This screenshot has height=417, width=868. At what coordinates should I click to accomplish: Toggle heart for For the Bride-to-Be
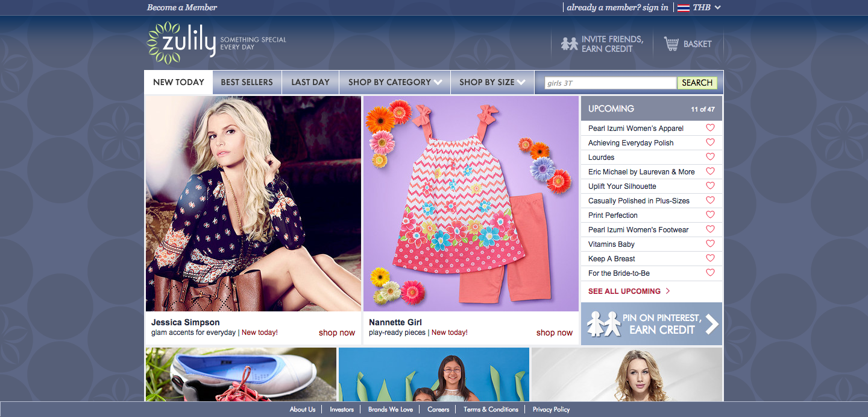(710, 273)
